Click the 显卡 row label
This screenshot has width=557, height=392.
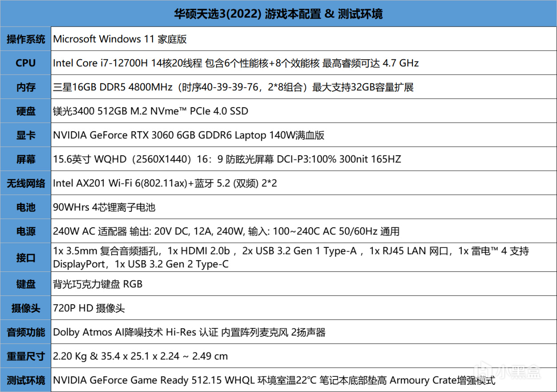[x=26, y=135]
